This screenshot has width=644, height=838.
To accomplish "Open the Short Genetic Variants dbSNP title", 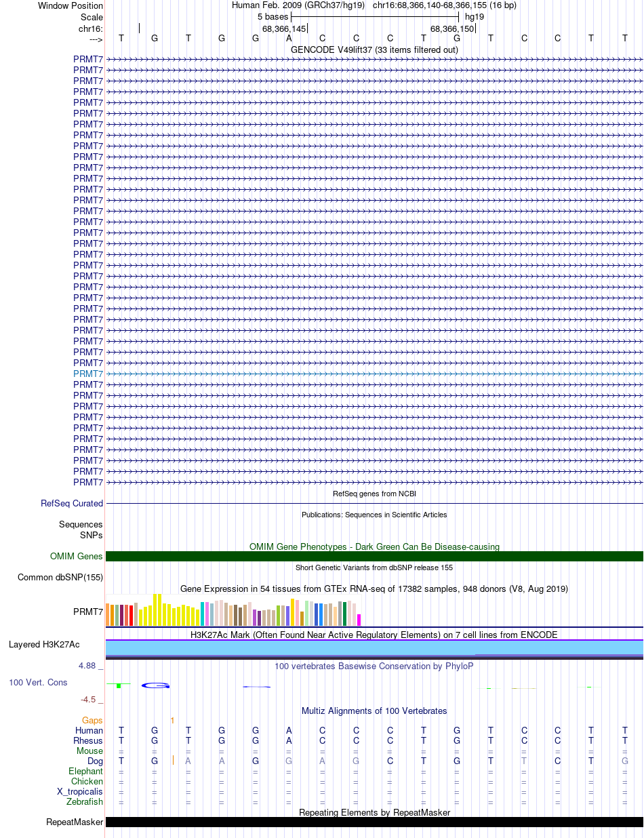I will (x=374, y=567).
